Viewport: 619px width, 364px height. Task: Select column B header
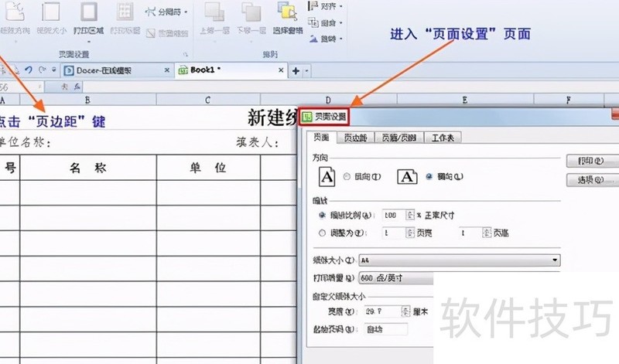[88, 100]
